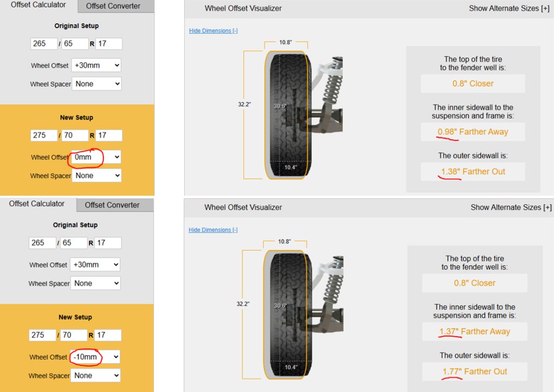Expand the top Original Setup Wheel Spacer dropdown
Screen dimensions: 555x392
(x=96, y=84)
